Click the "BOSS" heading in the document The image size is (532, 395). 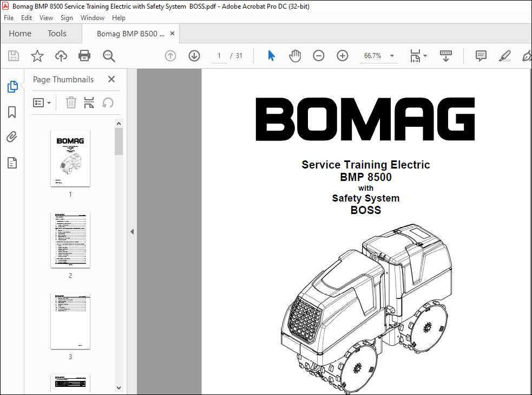click(366, 210)
